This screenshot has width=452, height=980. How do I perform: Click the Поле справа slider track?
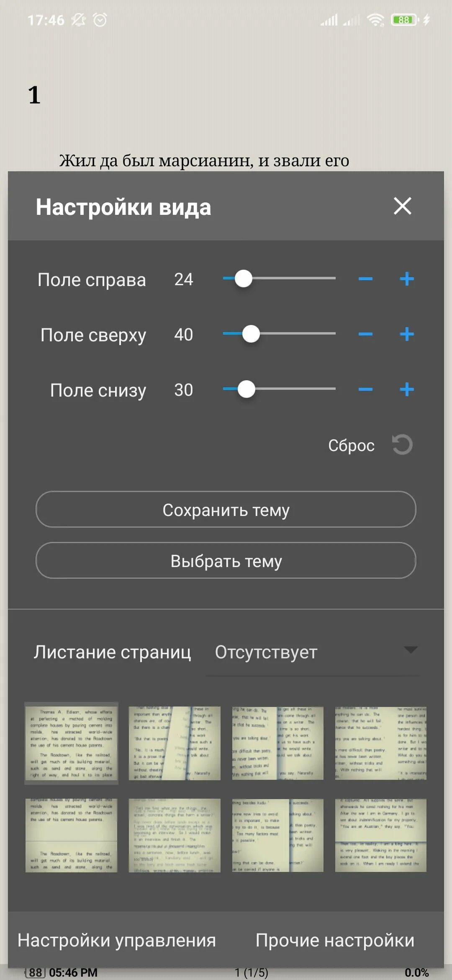pyautogui.click(x=279, y=278)
